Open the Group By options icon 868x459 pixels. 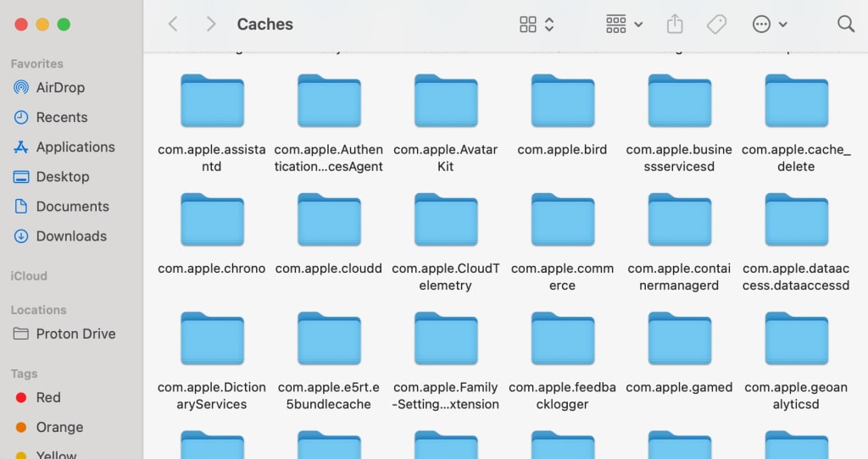click(616, 25)
